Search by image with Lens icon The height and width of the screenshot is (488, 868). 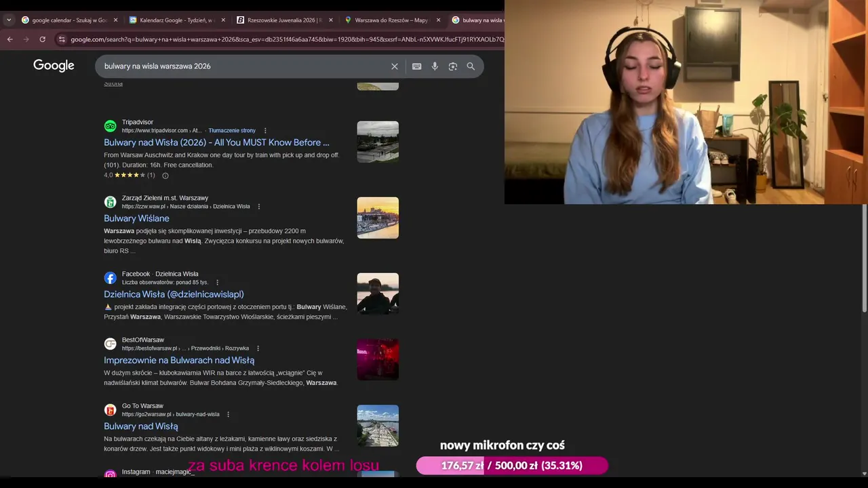453,66
